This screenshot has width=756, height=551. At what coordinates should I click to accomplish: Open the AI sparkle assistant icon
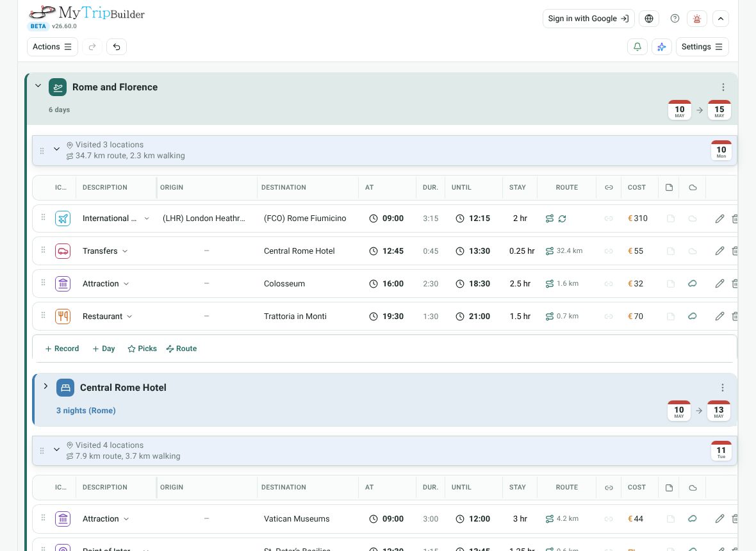(x=661, y=47)
